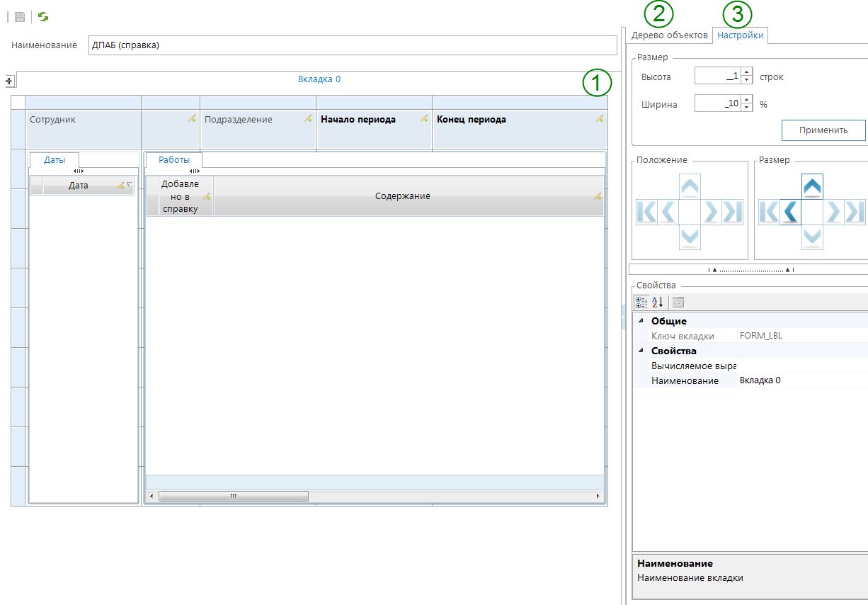Click the horizontal scrollbar thumb in Работы grid
The width and height of the screenshot is (868, 605).
pyautogui.click(x=233, y=497)
